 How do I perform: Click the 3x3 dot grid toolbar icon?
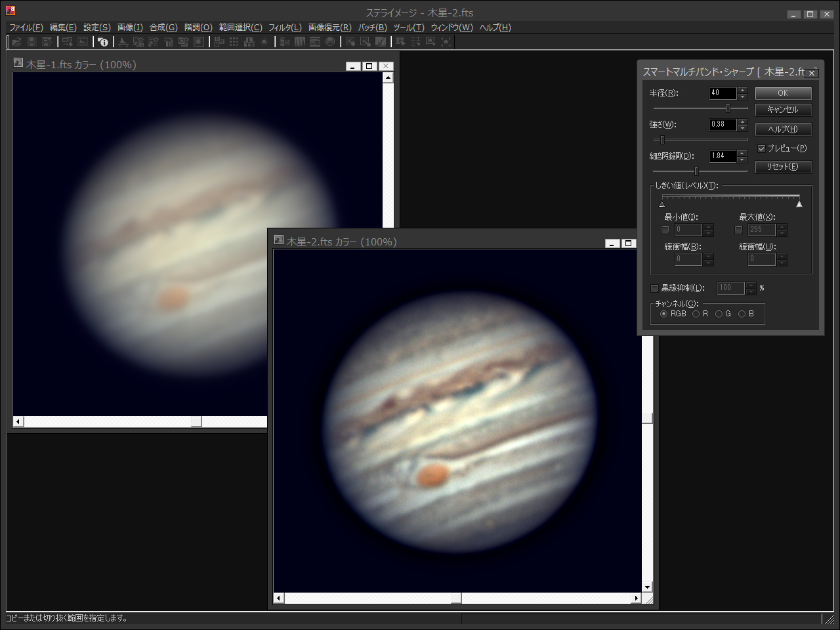tap(234, 41)
